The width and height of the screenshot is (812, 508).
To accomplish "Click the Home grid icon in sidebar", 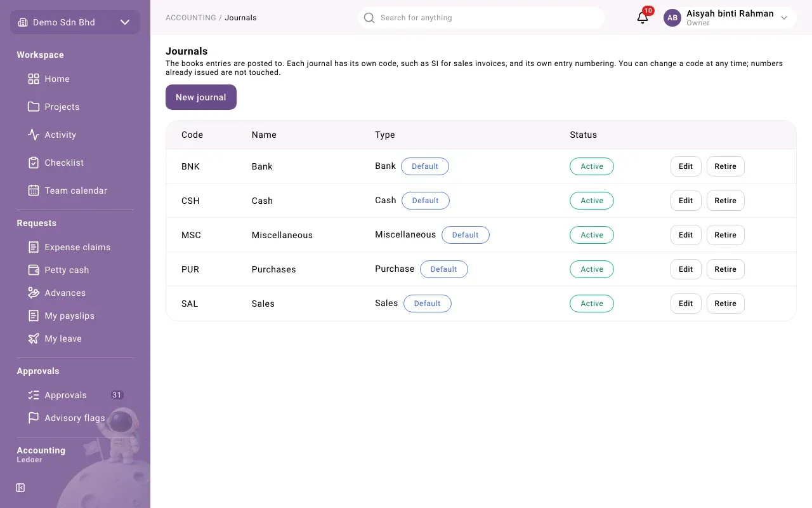I will 34,79.
